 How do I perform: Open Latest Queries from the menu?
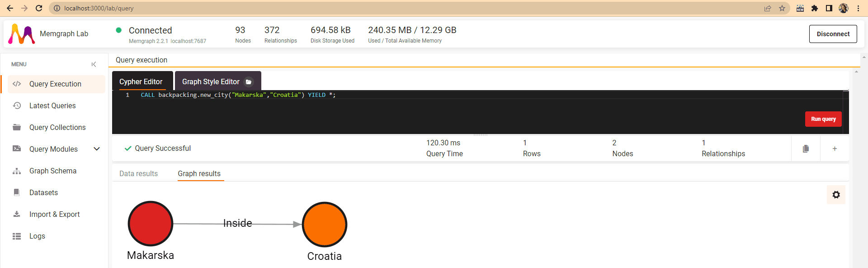52,105
